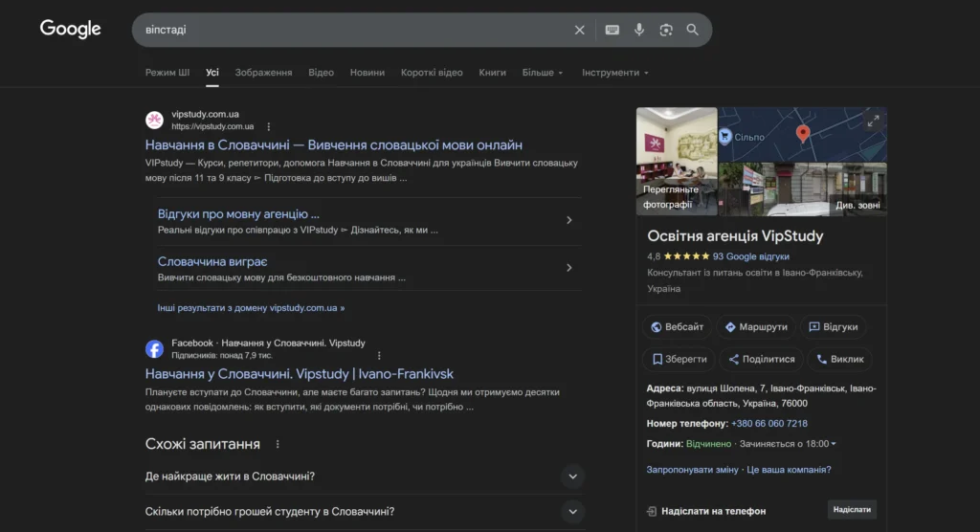
Task: Click the Facebook favicon in the result
Action: [154, 349]
